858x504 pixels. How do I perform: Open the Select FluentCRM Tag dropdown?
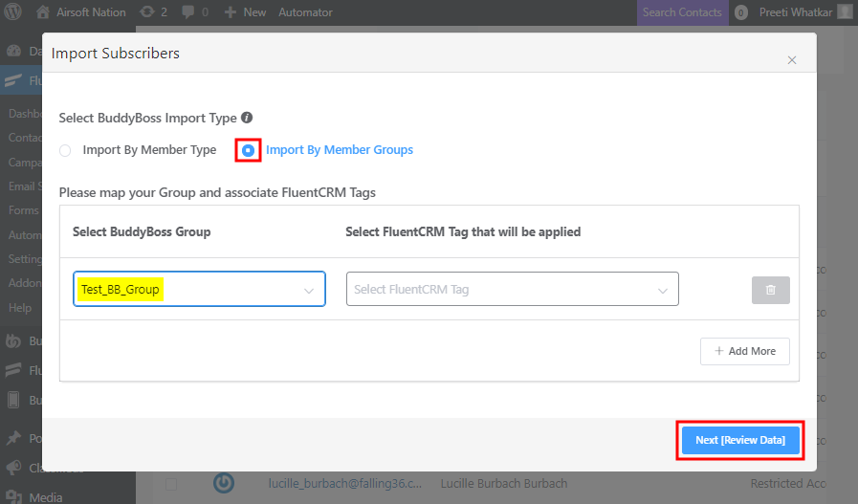pyautogui.click(x=511, y=289)
